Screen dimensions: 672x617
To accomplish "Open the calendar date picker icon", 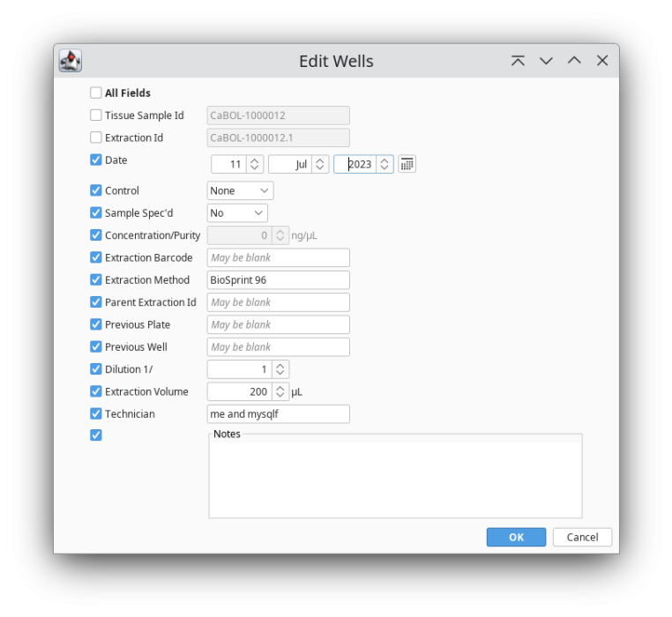I will click(x=407, y=164).
